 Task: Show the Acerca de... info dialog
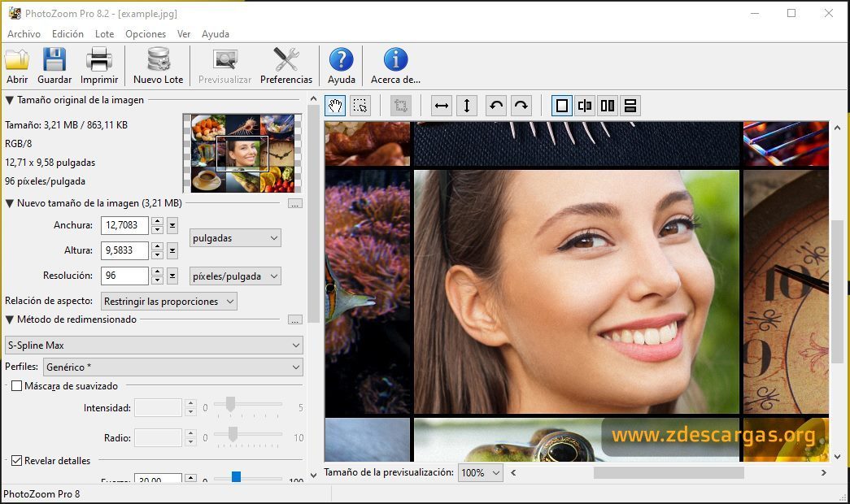point(395,66)
